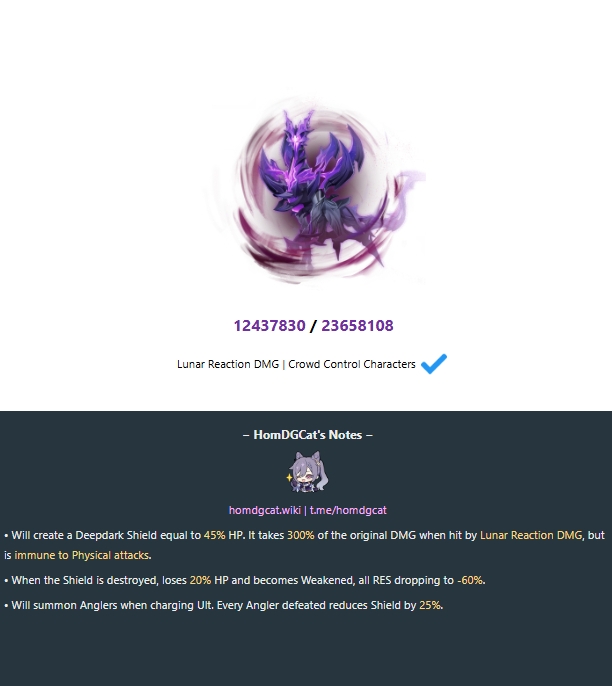Click the 23658108 HP value

tap(357, 326)
